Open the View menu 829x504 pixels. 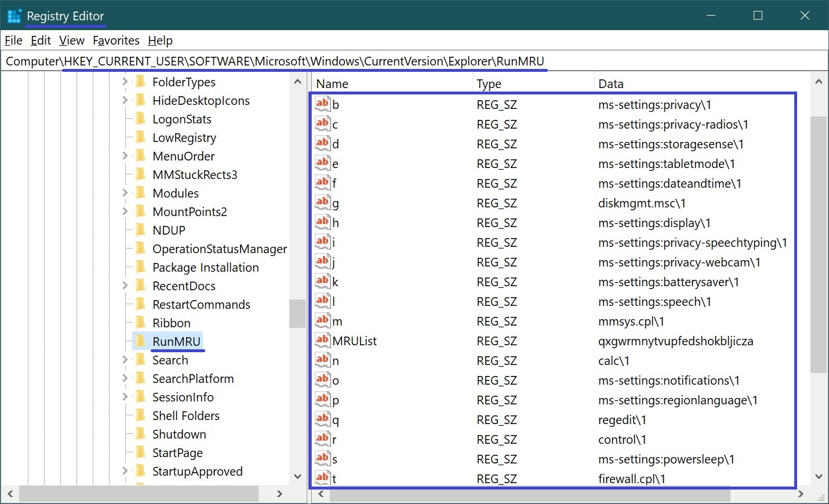[72, 40]
